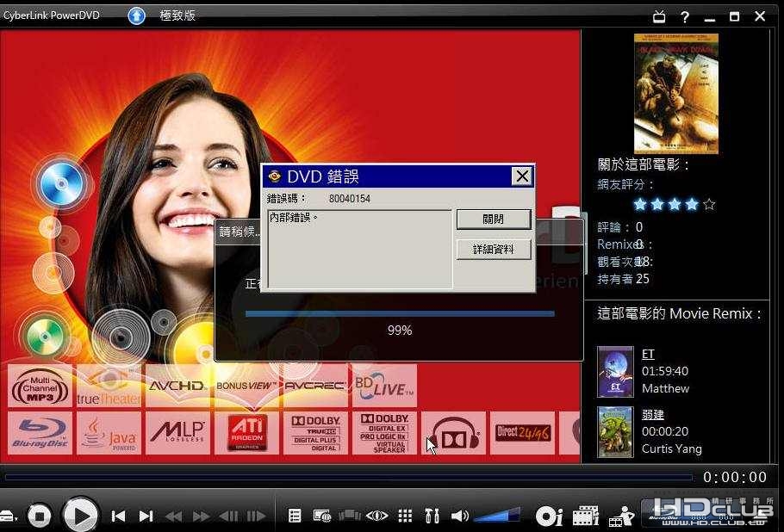
Task: Click the 極致版 edition label
Action: click(177, 15)
